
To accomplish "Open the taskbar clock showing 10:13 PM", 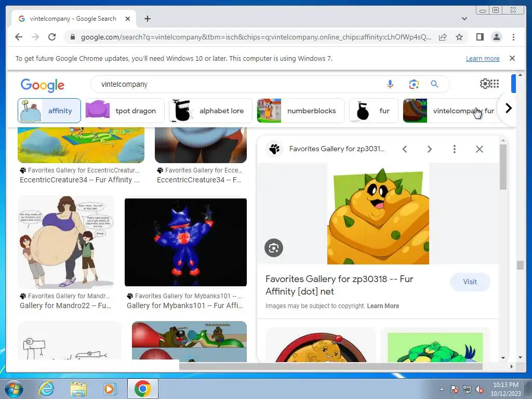I will (506, 389).
